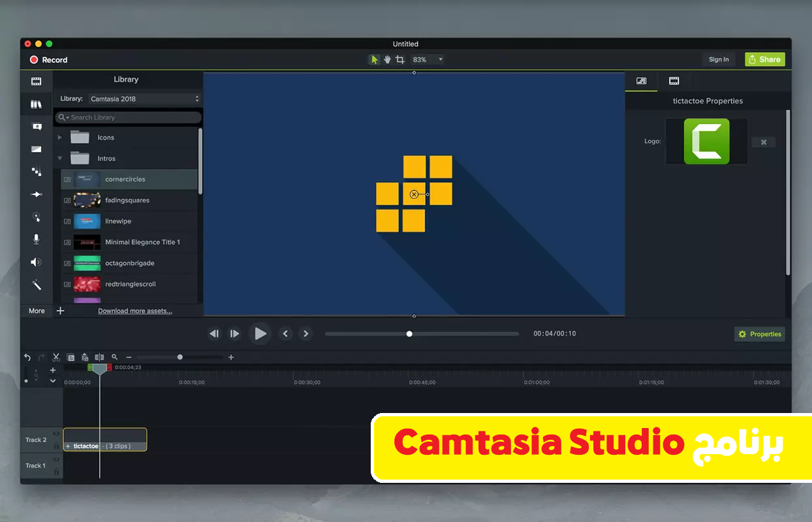Select the cornercircles intro
Image resolution: width=812 pixels, height=522 pixels.
129,179
